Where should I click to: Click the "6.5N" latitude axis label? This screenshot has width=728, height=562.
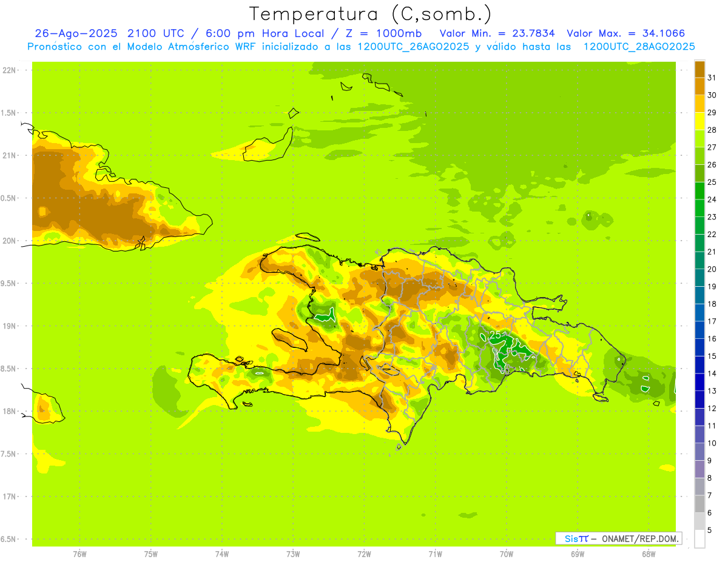(8, 539)
